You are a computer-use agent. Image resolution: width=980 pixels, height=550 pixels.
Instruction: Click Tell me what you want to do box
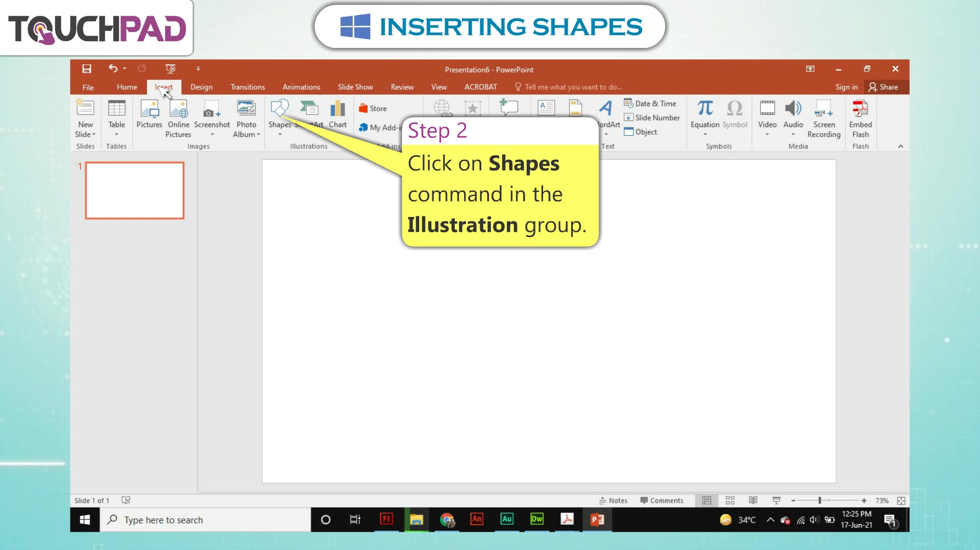click(569, 87)
